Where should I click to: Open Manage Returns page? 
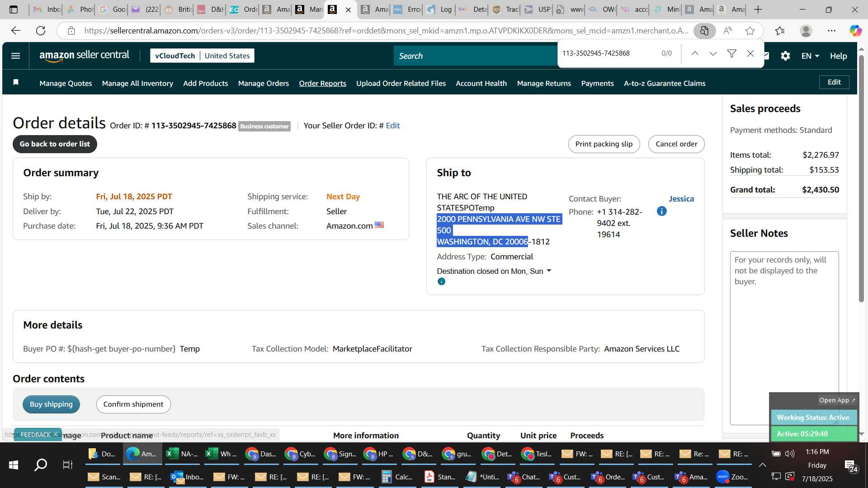(544, 83)
